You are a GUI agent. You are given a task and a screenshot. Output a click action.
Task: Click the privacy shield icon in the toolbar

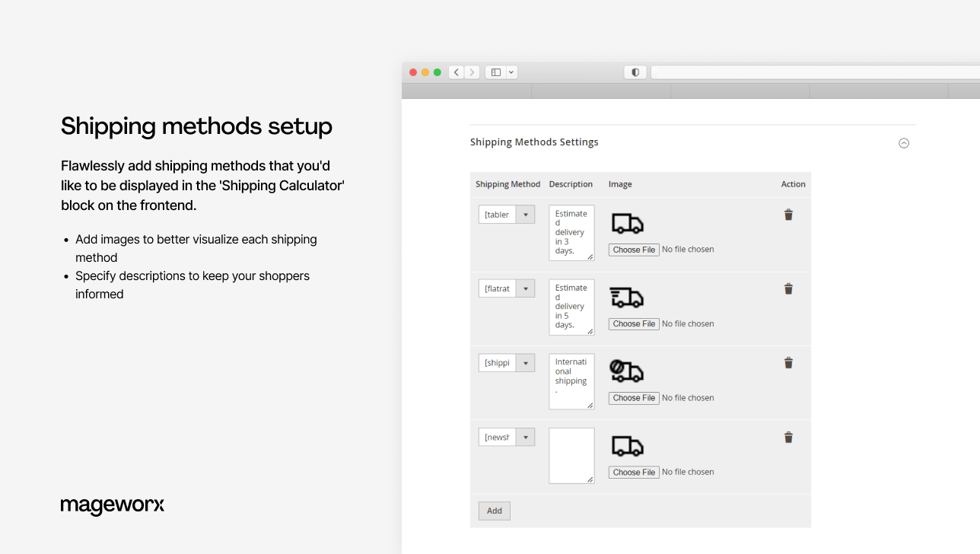tap(635, 72)
